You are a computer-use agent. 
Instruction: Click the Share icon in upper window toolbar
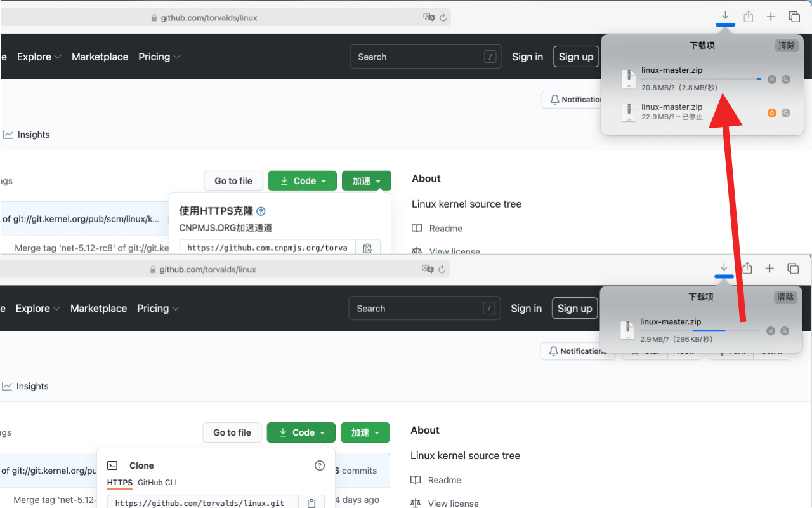coord(749,17)
